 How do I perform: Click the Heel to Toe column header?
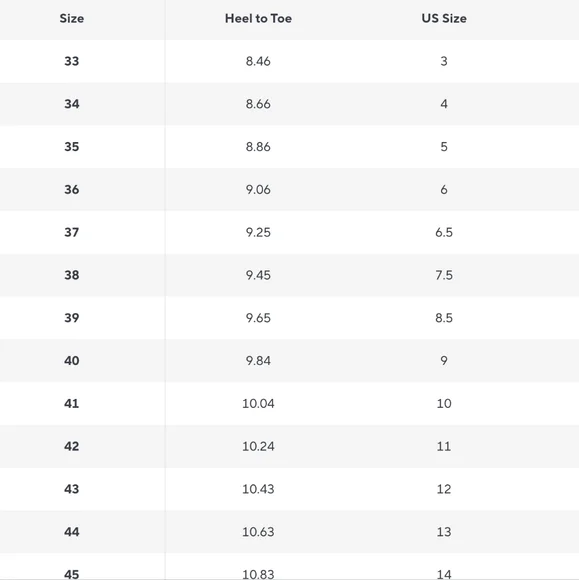tap(258, 18)
